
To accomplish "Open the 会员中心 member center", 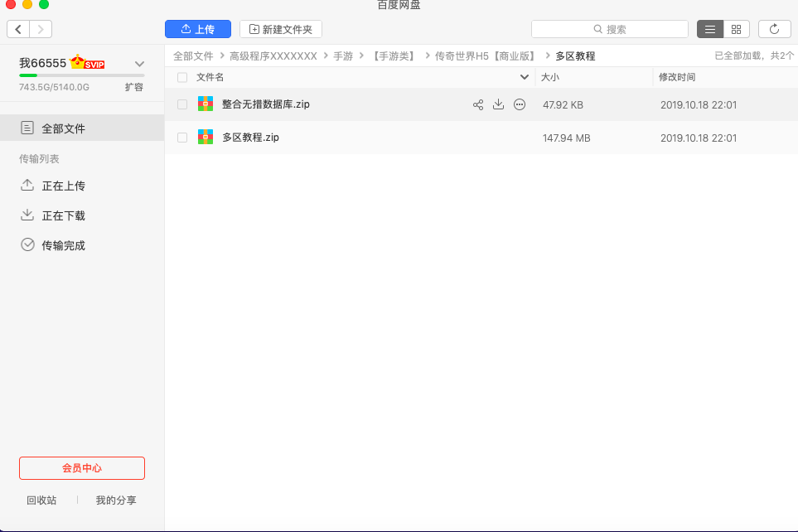I will [x=82, y=468].
